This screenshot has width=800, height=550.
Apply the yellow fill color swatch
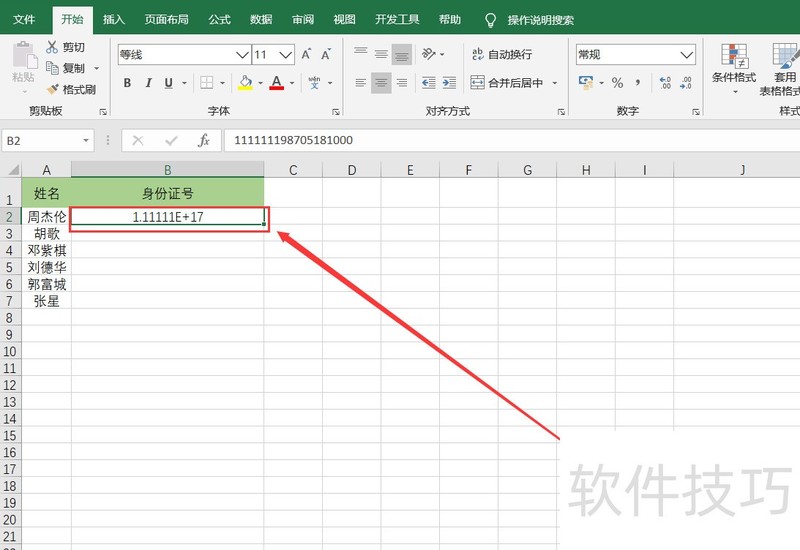click(245, 83)
